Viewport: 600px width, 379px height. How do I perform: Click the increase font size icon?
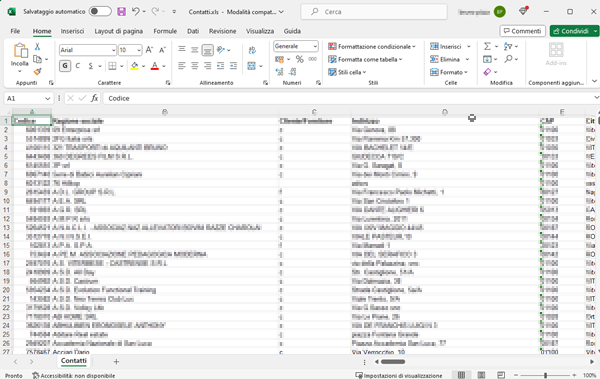tap(149, 50)
